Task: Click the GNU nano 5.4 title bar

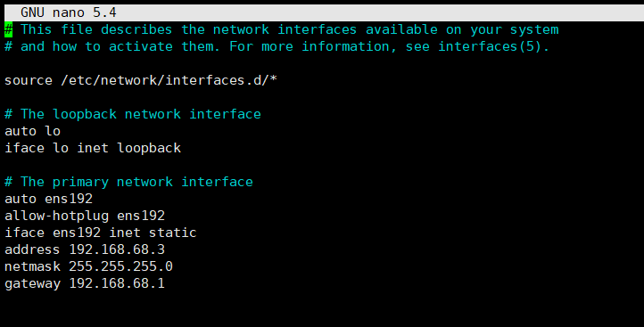Action: pos(324,12)
